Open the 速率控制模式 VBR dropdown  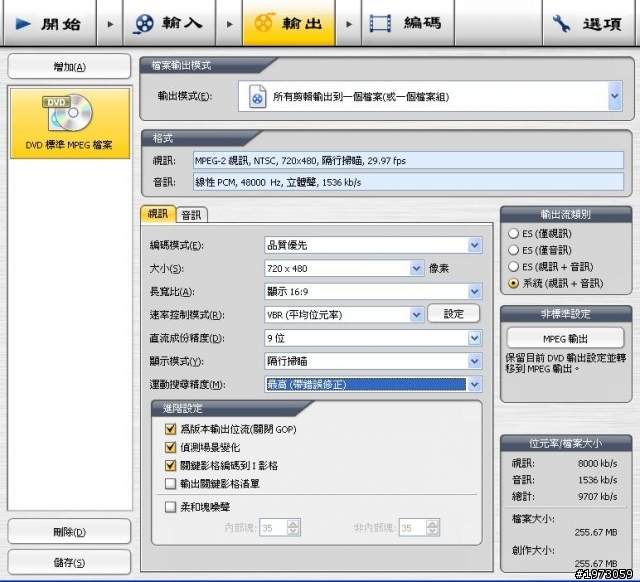pyautogui.click(x=416, y=315)
